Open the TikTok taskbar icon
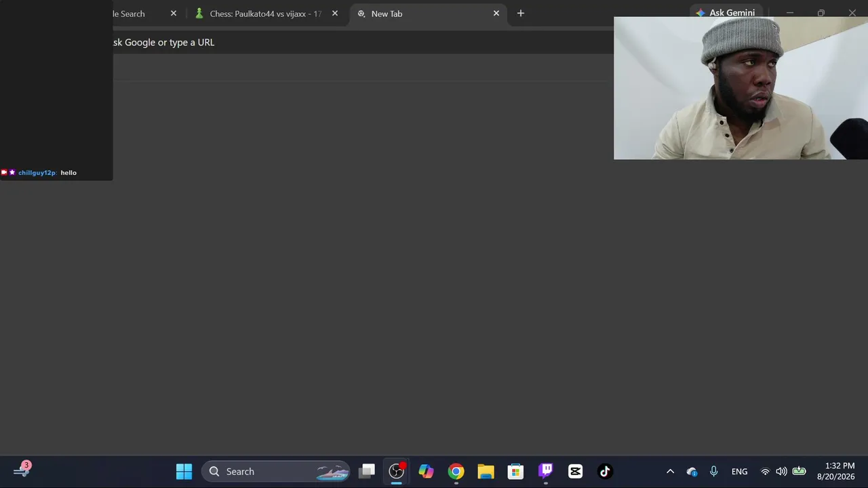 [605, 471]
